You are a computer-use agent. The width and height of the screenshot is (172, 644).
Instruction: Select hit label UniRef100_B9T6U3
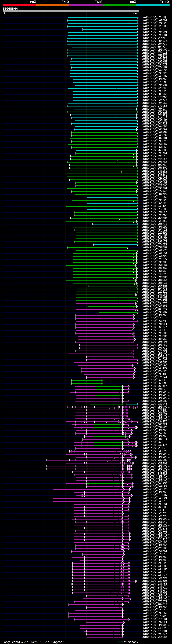154,362
